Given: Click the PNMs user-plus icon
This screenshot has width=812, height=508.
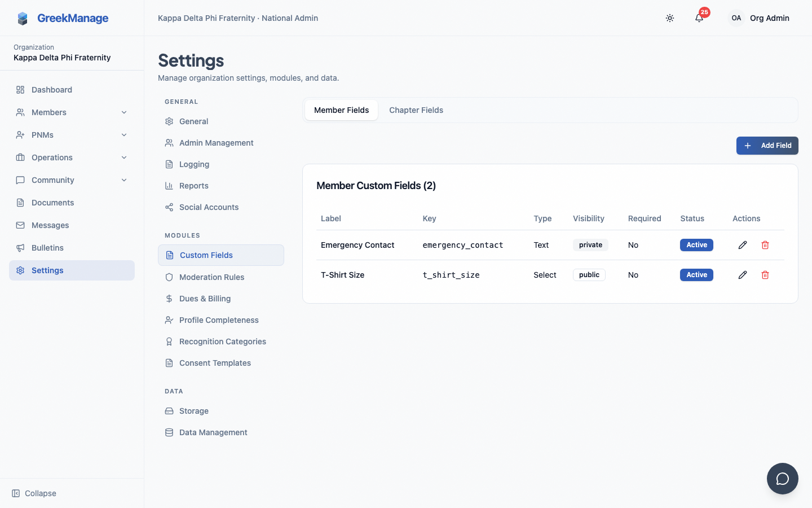Looking at the screenshot, I should pos(20,135).
